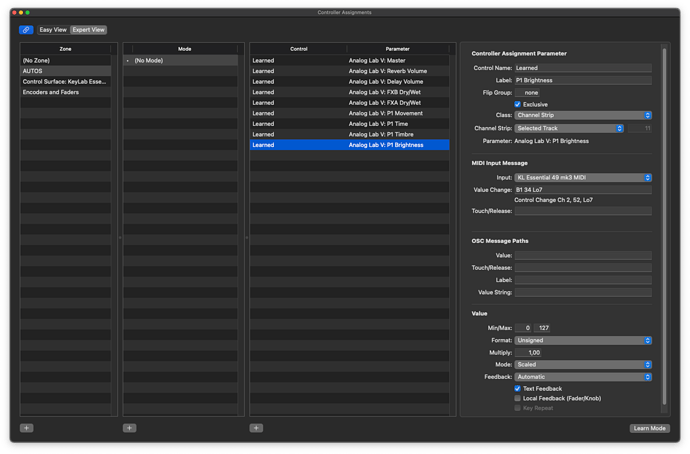Add a new control assignment with plus button
690x454 pixels.
(x=256, y=428)
